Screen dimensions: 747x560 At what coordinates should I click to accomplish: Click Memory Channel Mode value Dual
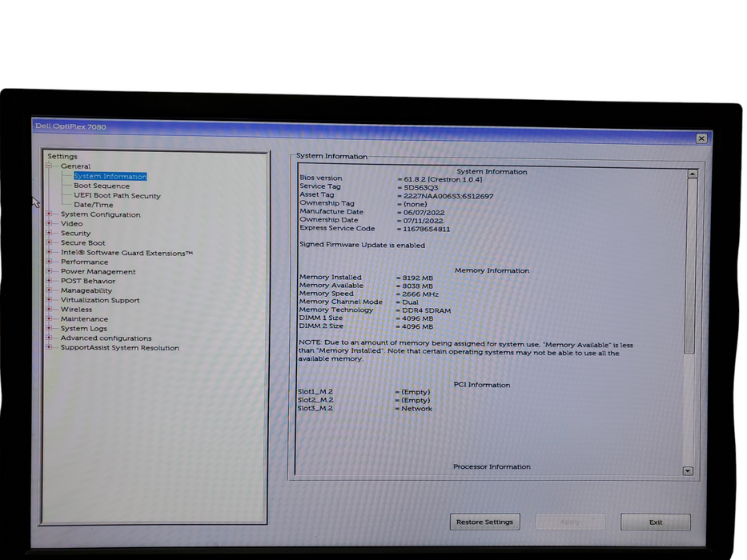410,302
